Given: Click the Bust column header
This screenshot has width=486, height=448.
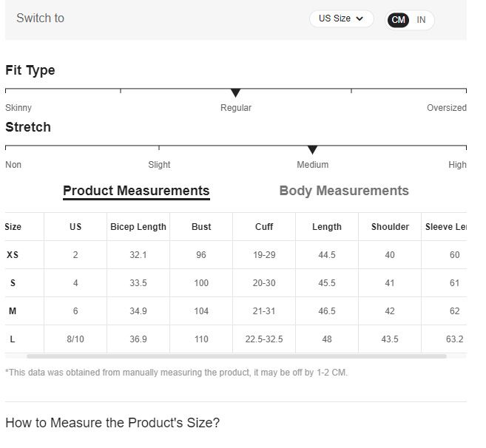Looking at the screenshot, I should pyautogui.click(x=201, y=227).
